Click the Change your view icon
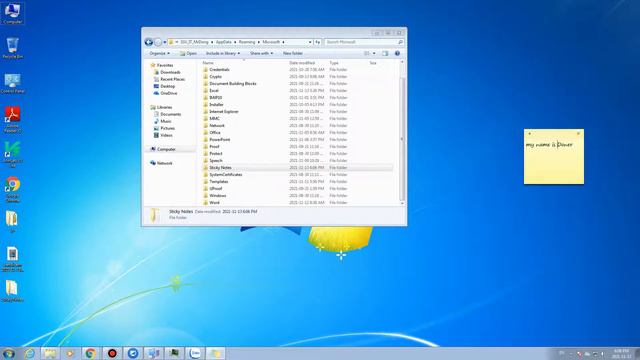This screenshot has width=640, height=360. click(x=367, y=53)
